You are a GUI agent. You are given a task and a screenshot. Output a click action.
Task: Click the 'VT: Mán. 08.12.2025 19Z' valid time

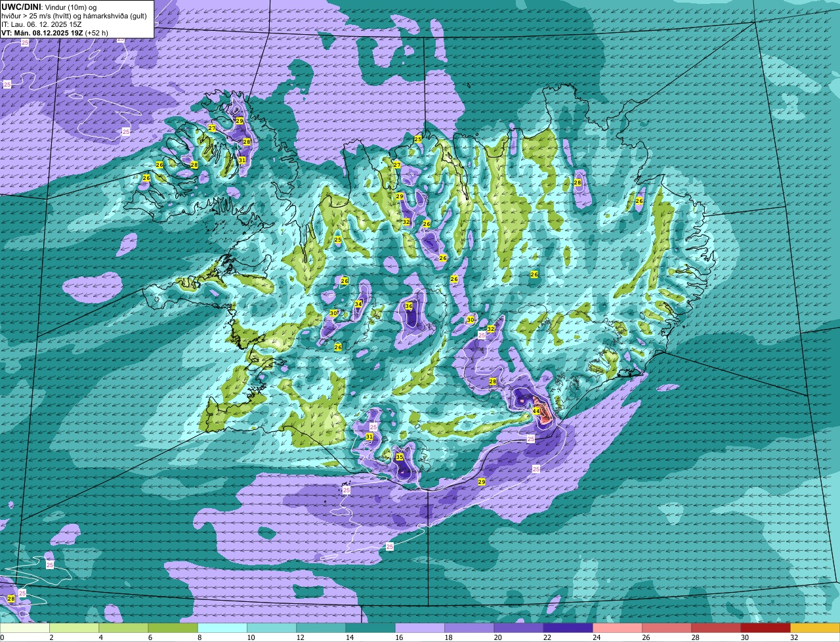[42, 33]
